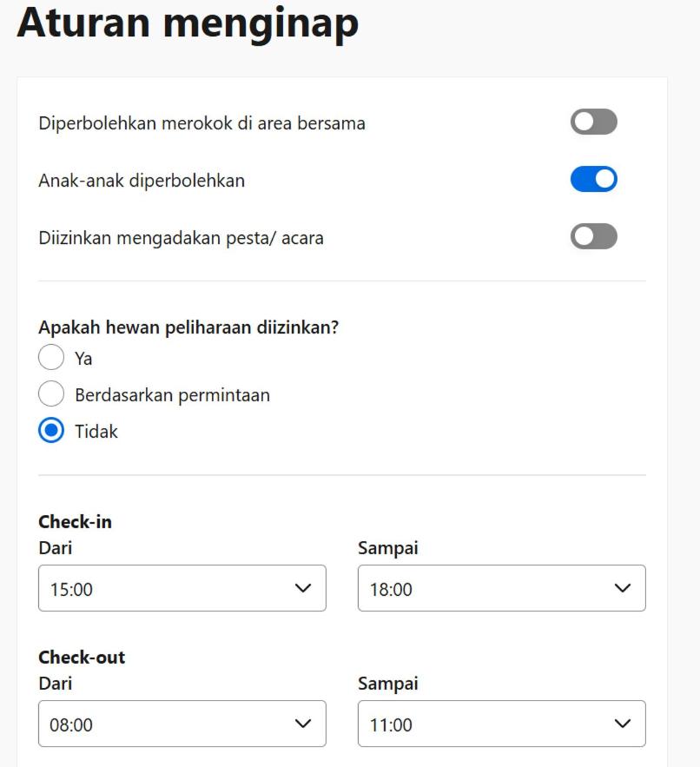Select the Tidak radio button circle
The height and width of the screenshot is (767, 700).
click(51, 431)
